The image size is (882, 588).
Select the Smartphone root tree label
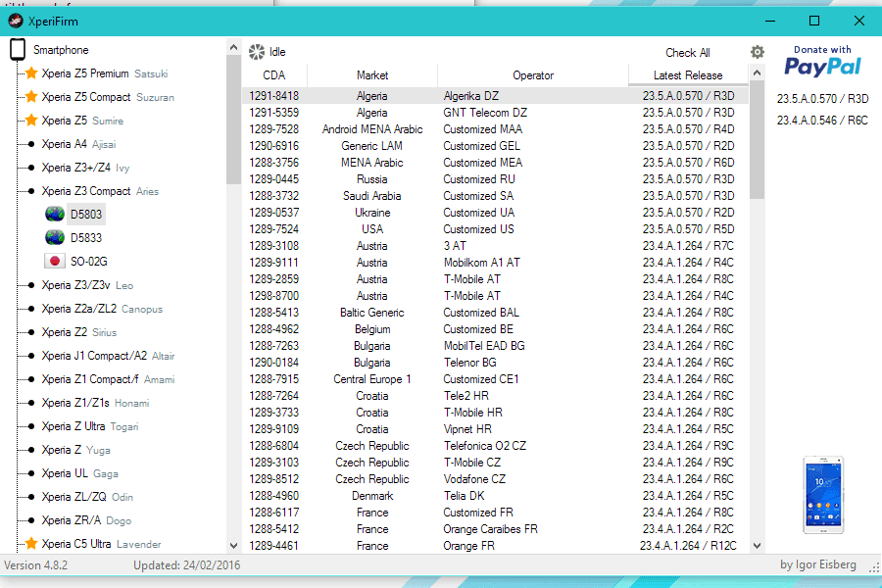coord(61,50)
